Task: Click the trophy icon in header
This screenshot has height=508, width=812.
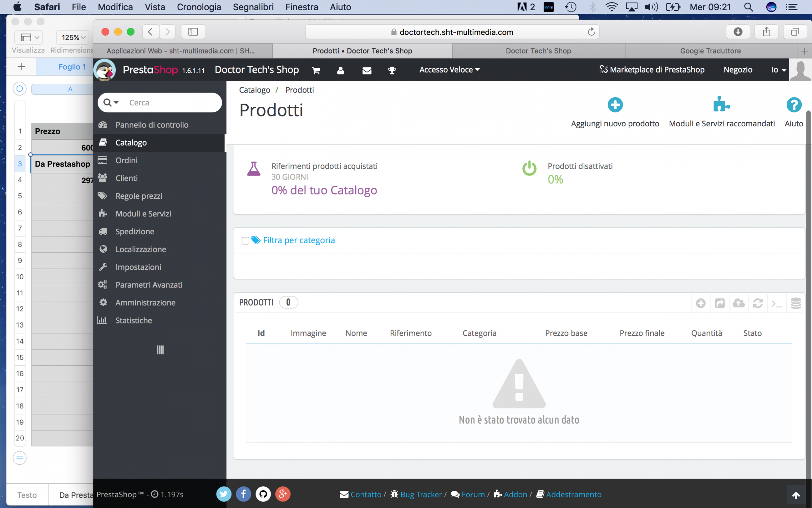Action: click(x=392, y=70)
